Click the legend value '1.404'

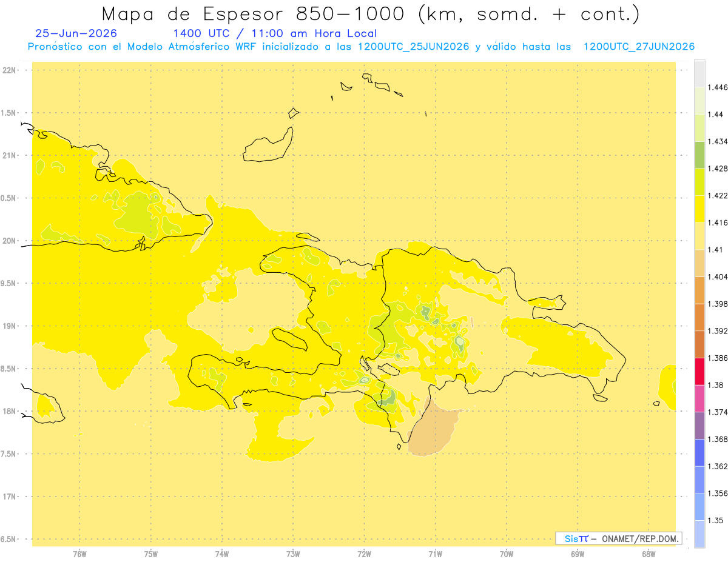pos(718,276)
